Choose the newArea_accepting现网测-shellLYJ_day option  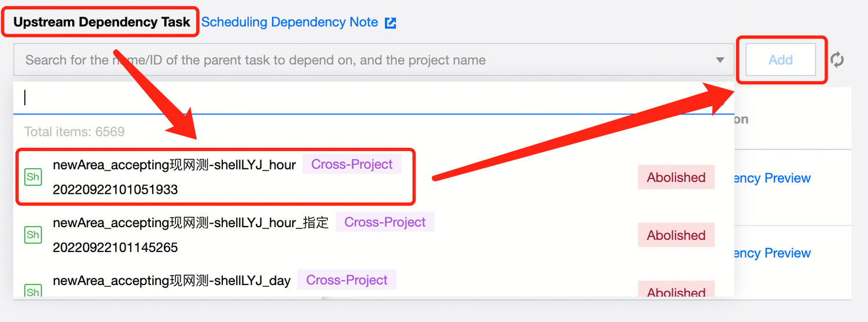[171, 281]
